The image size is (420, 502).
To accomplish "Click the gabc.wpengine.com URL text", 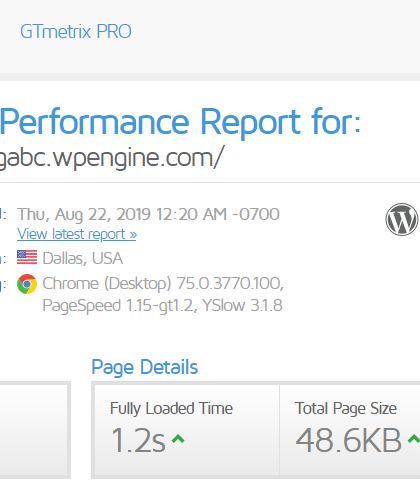I will [112, 158].
